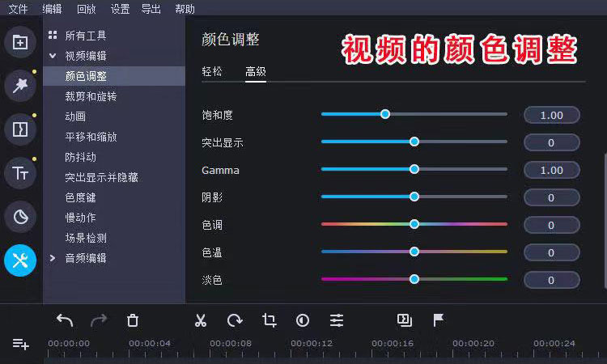Image resolution: width=607 pixels, height=364 pixels.
Task: Expand the 音频编辑 tree section
Action: (53, 258)
